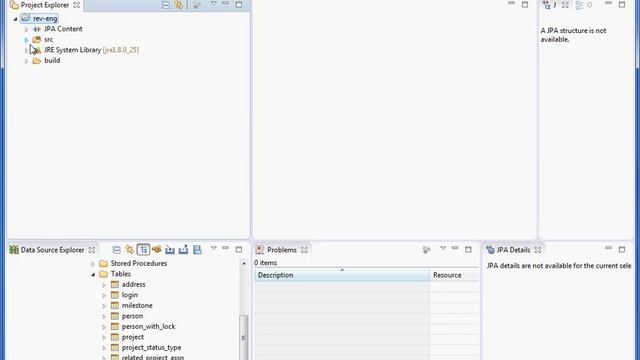The height and width of the screenshot is (360, 640).
Task: Click the person table icon
Action: click(115, 316)
